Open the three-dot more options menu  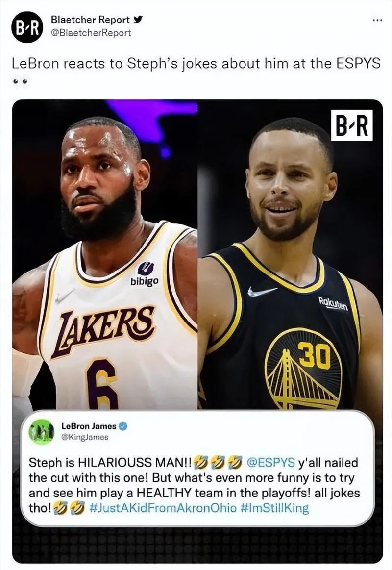coord(377,20)
